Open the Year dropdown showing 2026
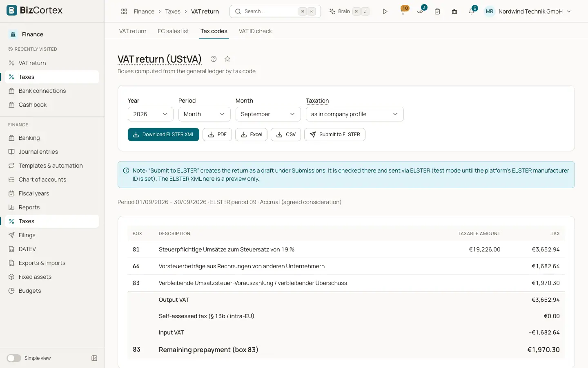The image size is (588, 368). pyautogui.click(x=151, y=114)
